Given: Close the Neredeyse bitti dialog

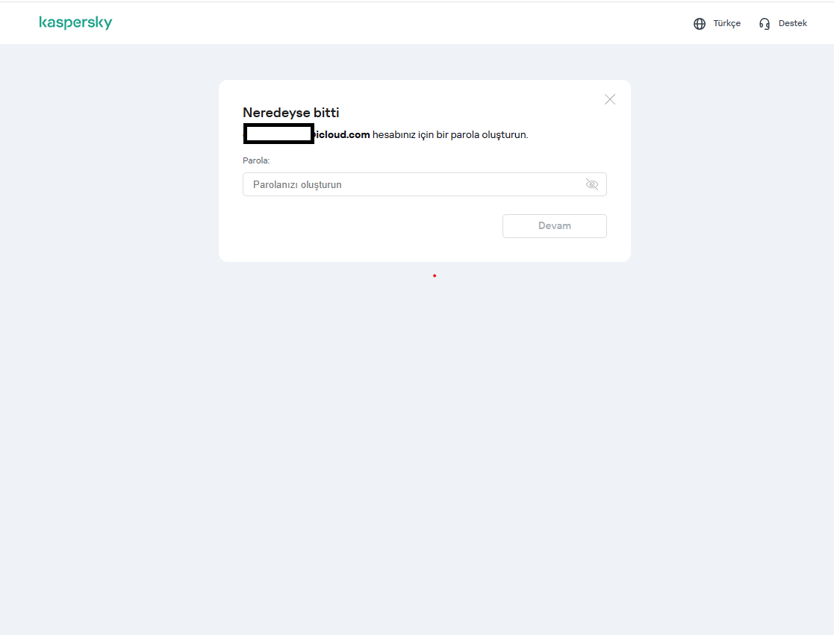Looking at the screenshot, I should point(609,99).
